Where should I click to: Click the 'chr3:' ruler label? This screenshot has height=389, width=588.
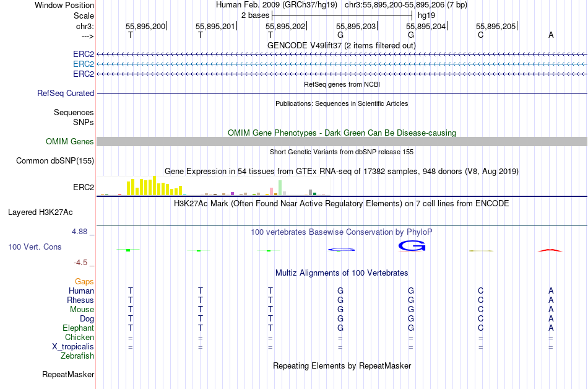(x=85, y=26)
